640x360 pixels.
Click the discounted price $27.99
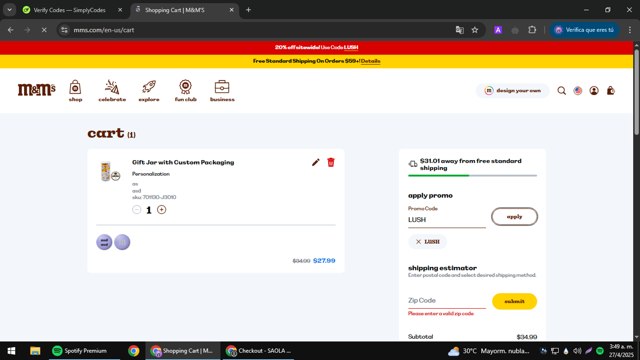pos(324,260)
